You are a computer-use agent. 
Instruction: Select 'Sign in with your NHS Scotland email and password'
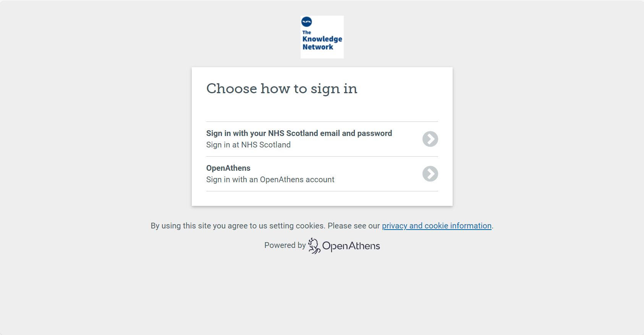[299, 133]
